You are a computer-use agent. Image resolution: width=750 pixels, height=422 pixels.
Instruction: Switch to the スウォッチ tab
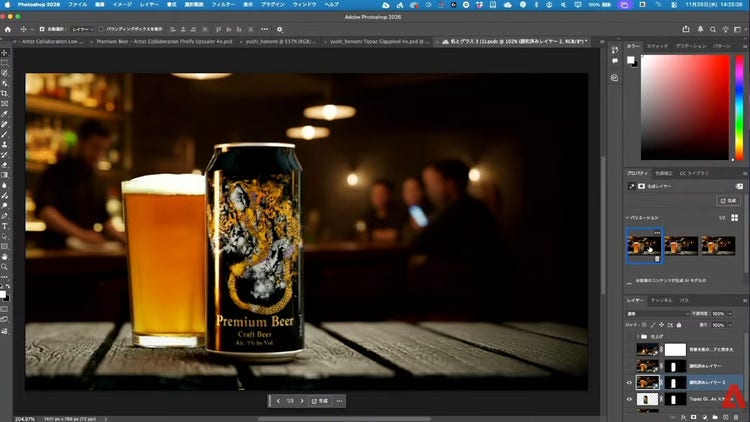(x=657, y=46)
